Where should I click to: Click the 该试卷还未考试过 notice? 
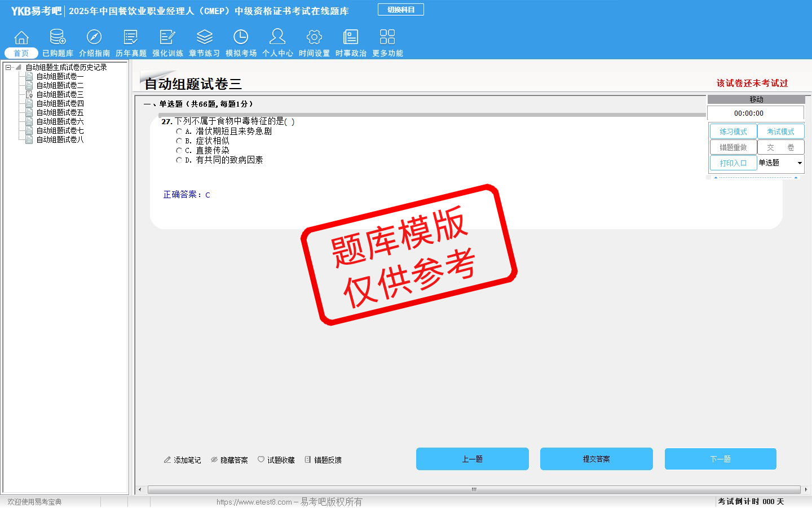tap(752, 83)
